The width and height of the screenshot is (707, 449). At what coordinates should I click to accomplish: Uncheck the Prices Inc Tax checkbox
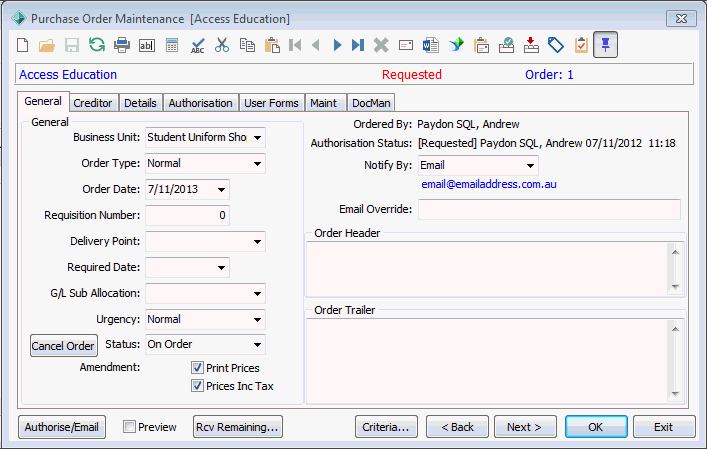197,386
